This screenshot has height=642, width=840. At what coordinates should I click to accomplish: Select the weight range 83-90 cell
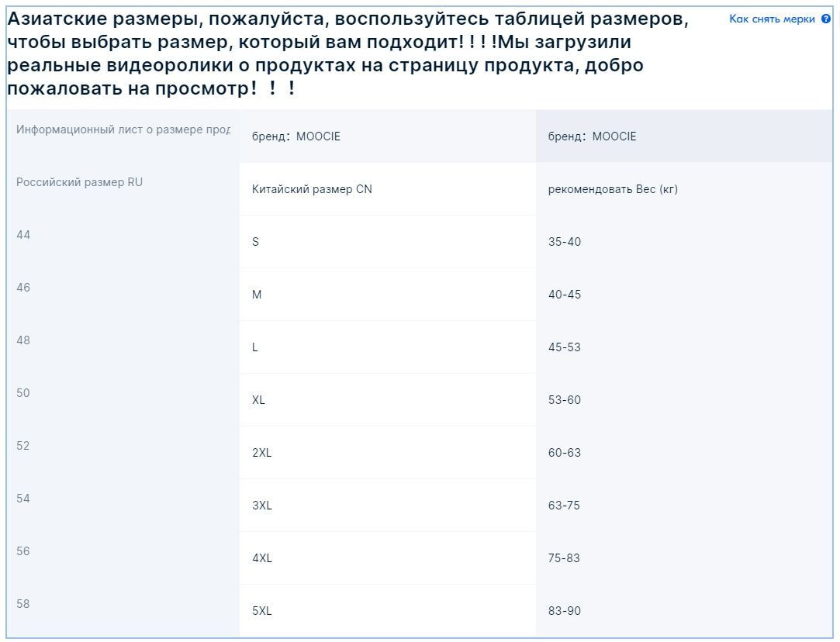[x=684, y=611]
